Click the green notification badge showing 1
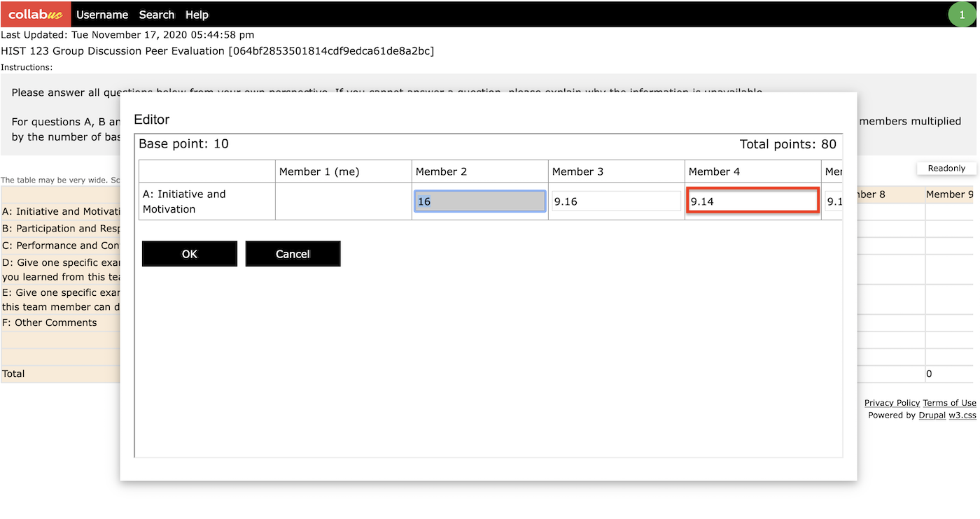This screenshot has height=519, width=980. tap(962, 15)
